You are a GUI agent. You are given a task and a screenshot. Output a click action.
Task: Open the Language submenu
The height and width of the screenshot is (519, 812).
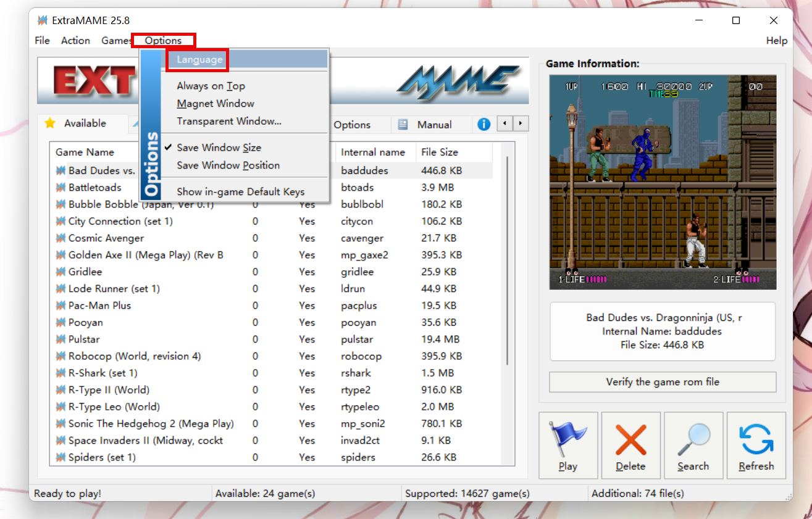pos(199,60)
